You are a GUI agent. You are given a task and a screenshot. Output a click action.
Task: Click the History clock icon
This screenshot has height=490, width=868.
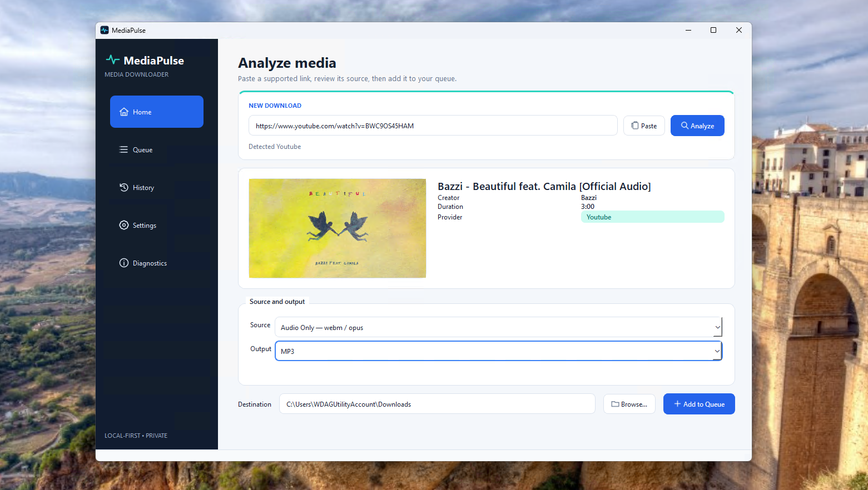[124, 187]
